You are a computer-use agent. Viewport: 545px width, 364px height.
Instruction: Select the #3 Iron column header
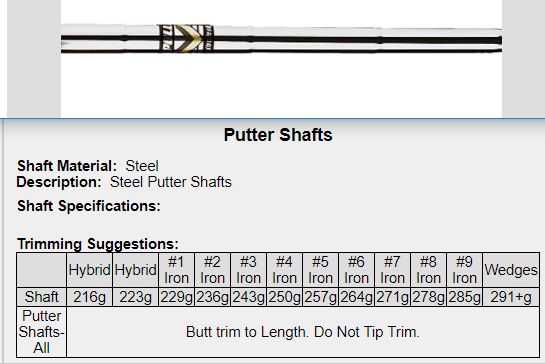coord(249,270)
